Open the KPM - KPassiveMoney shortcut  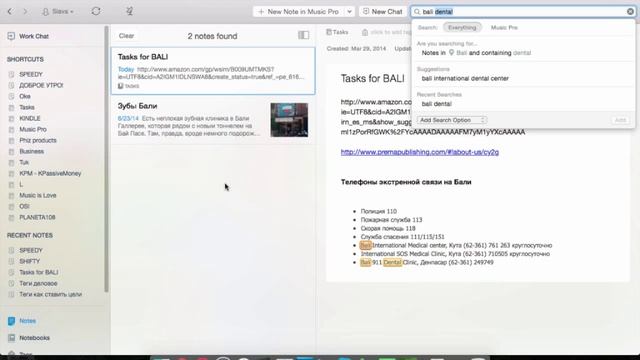click(x=50, y=173)
